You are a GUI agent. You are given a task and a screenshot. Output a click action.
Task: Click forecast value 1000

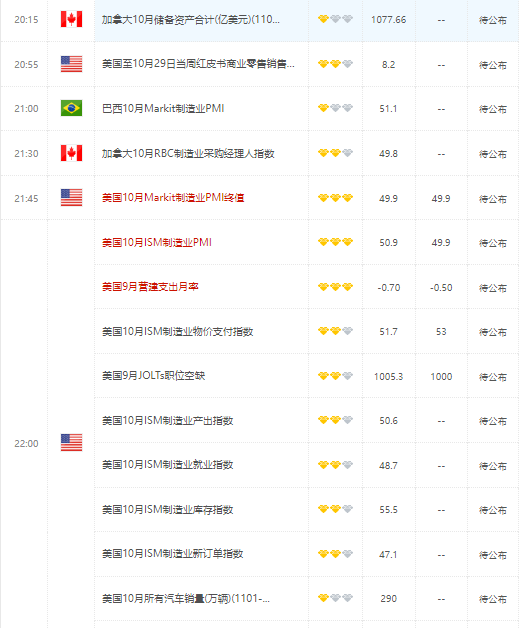(x=441, y=376)
